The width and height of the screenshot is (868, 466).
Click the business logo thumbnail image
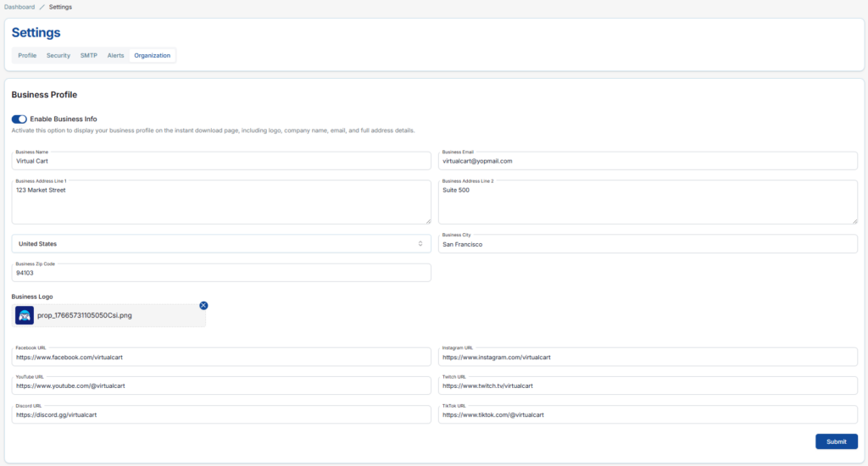click(x=25, y=315)
